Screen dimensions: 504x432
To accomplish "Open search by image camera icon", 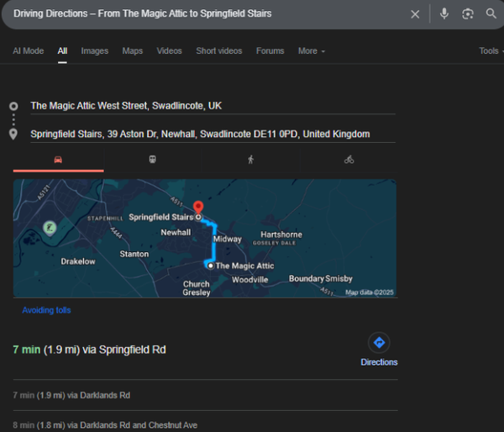I will click(x=468, y=13).
